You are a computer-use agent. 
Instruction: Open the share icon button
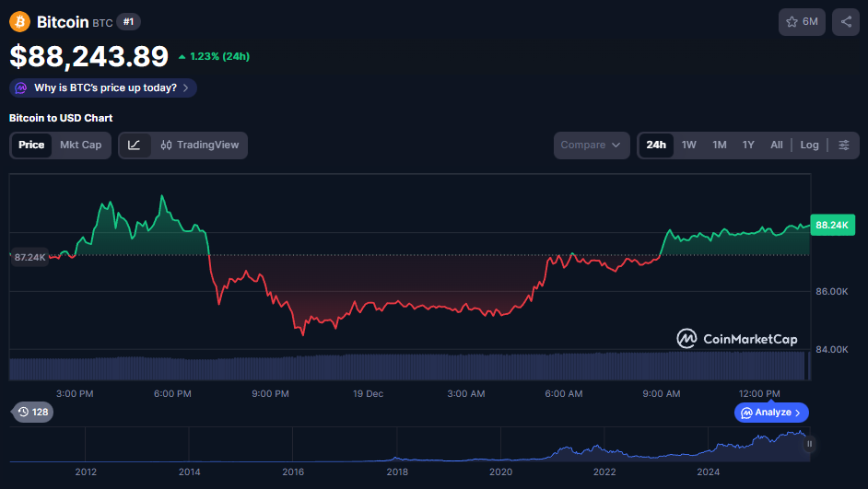tap(846, 22)
